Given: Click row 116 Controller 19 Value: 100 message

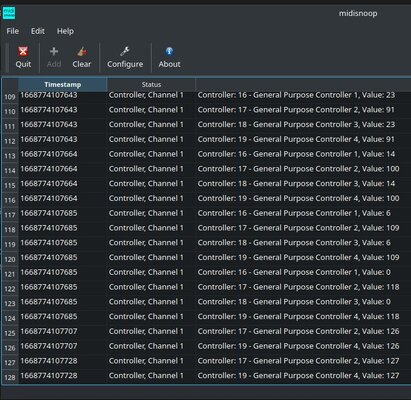Looking at the screenshot, I should (x=298, y=198).
